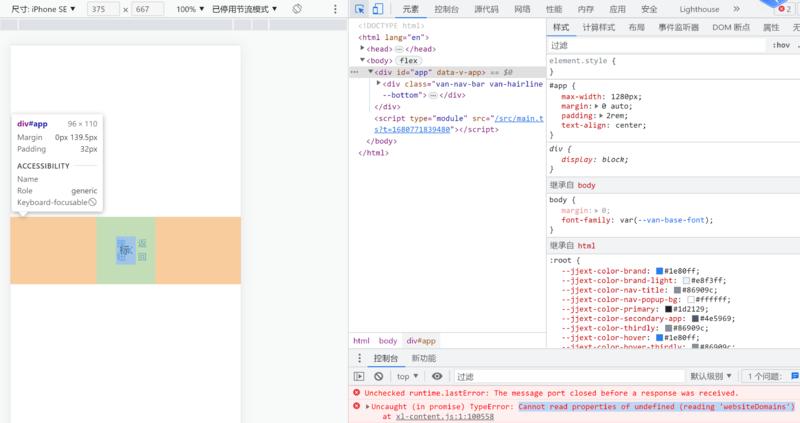Show more DevTools tabs chevron
Viewport: 800px width, 423px height.
coord(736,9)
